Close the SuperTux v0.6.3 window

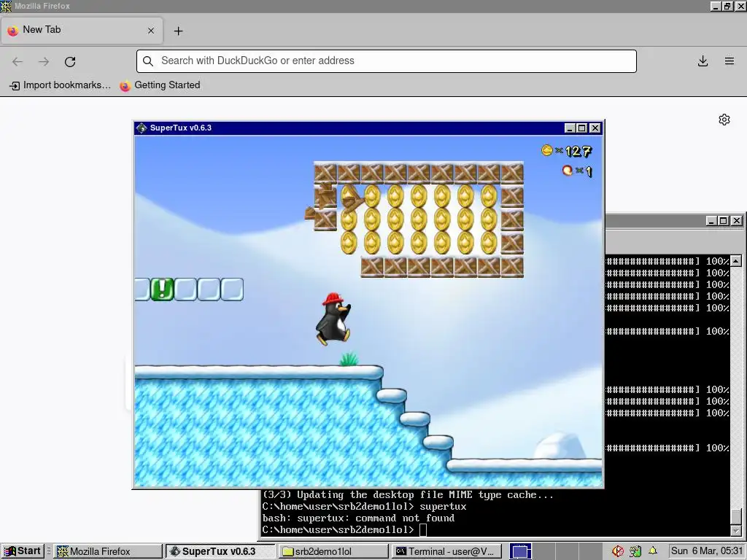595,128
